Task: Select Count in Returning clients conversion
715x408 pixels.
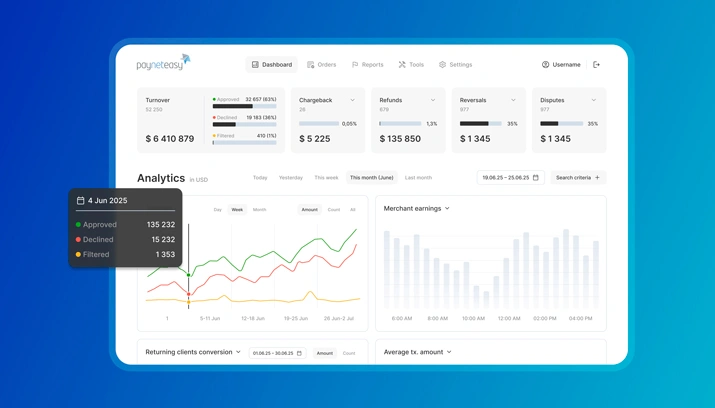Action: coord(349,353)
